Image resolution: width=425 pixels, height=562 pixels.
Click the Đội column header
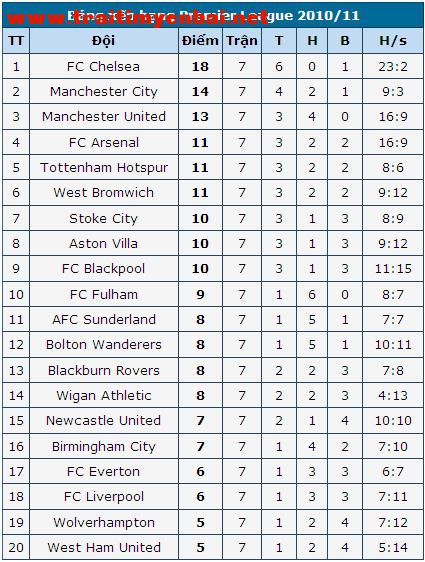click(x=104, y=41)
